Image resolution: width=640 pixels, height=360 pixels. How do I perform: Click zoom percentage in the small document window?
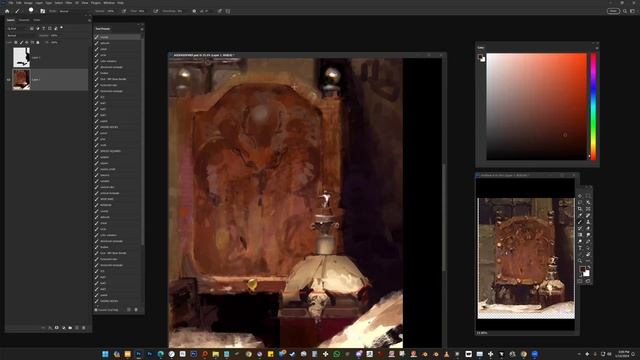(x=482, y=333)
